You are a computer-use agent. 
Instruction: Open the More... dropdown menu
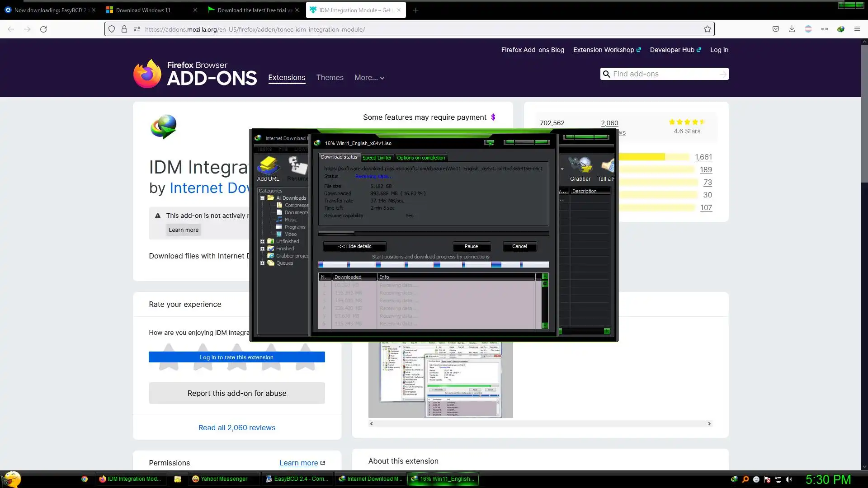pos(369,78)
